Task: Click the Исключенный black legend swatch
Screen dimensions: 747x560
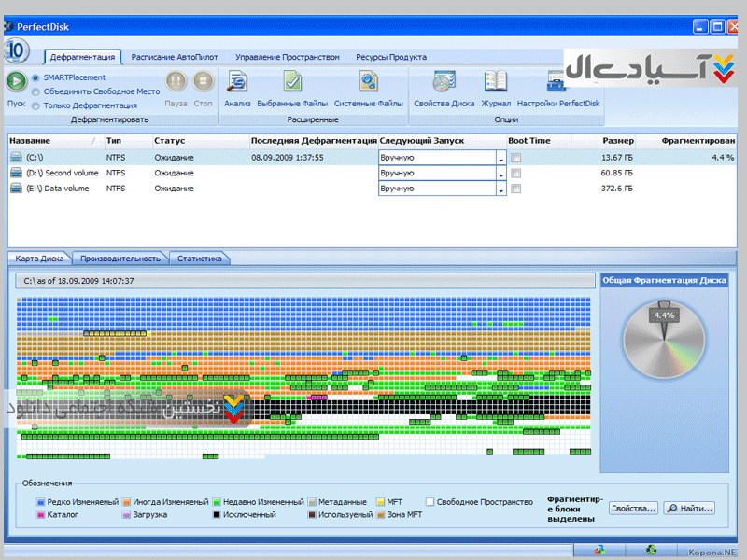Action: (x=217, y=514)
